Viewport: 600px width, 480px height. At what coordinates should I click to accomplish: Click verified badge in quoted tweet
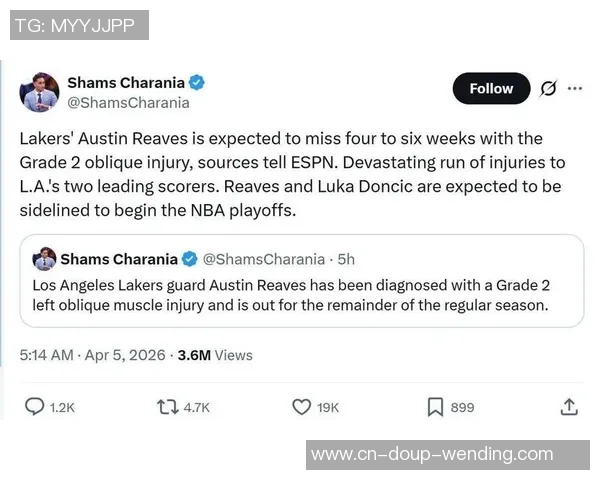coord(191,259)
